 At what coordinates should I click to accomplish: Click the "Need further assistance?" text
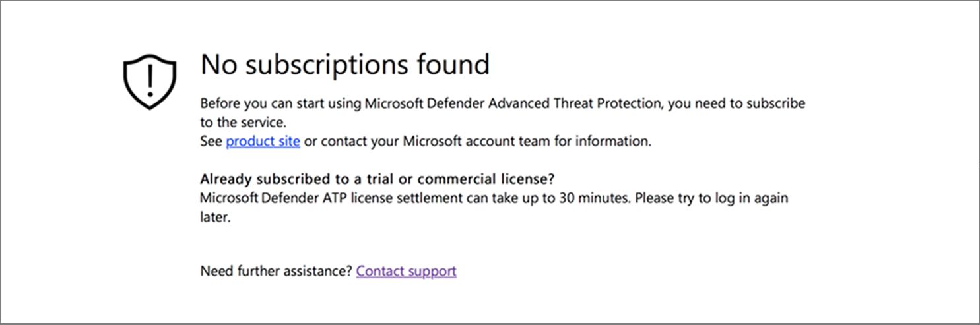pyautogui.click(x=276, y=271)
